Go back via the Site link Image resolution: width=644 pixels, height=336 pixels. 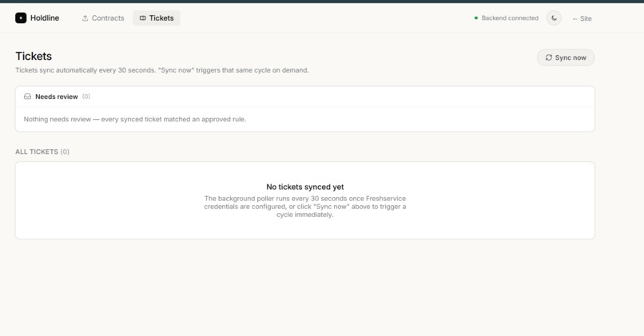[x=582, y=18]
